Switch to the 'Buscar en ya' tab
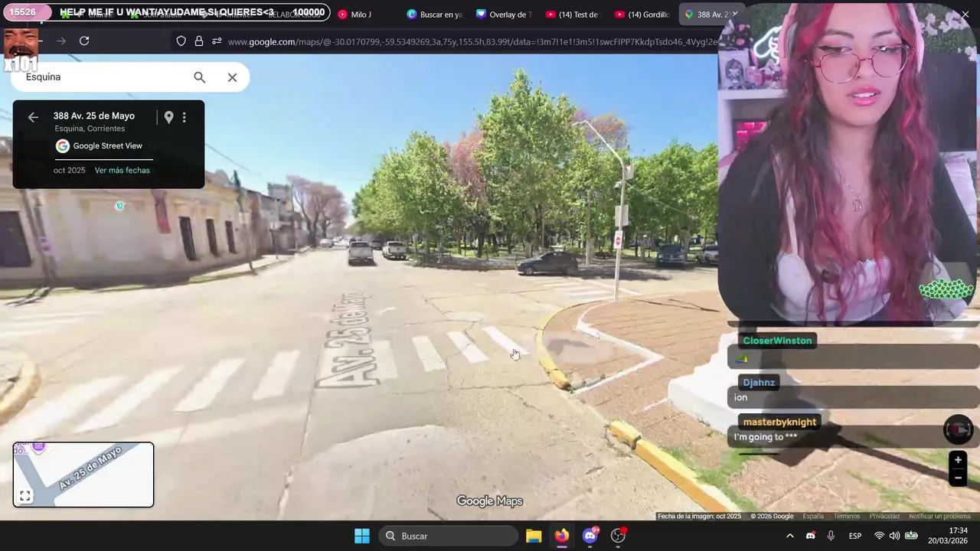 [433, 14]
